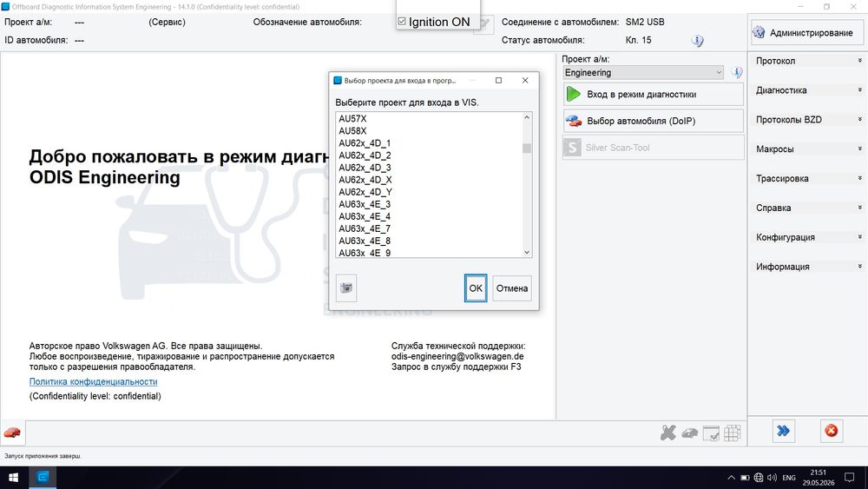Click the battery tray icon
This screenshot has width=868, height=489.
745,478
